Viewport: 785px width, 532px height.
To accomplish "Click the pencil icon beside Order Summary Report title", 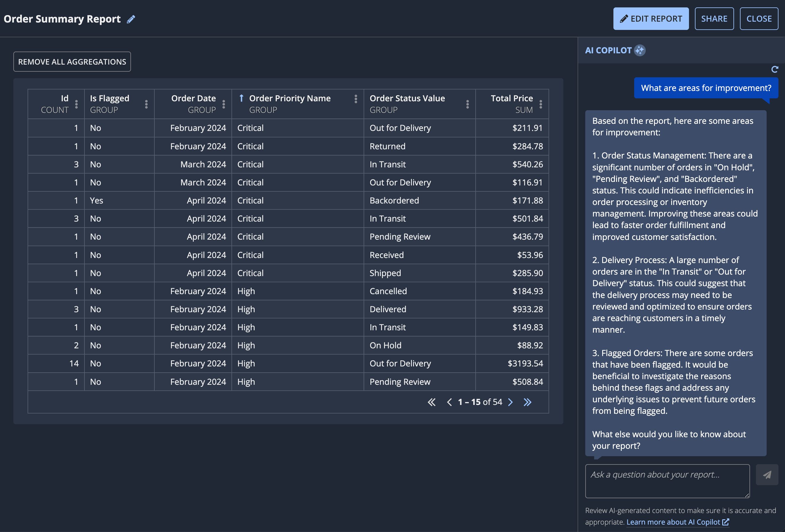I will coord(131,19).
